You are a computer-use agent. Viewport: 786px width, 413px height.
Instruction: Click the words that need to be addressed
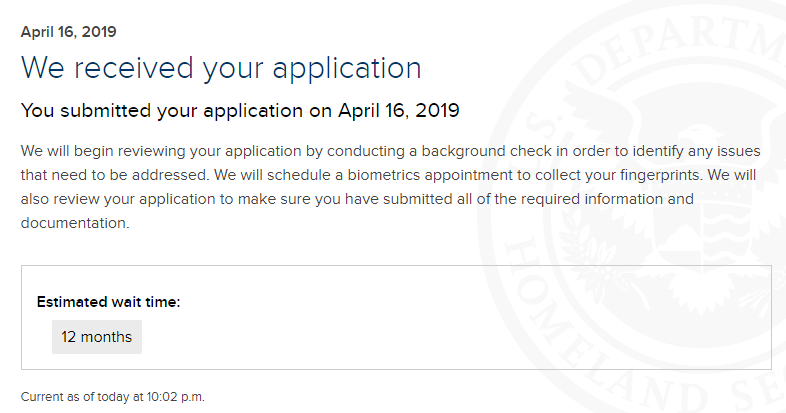(x=114, y=175)
